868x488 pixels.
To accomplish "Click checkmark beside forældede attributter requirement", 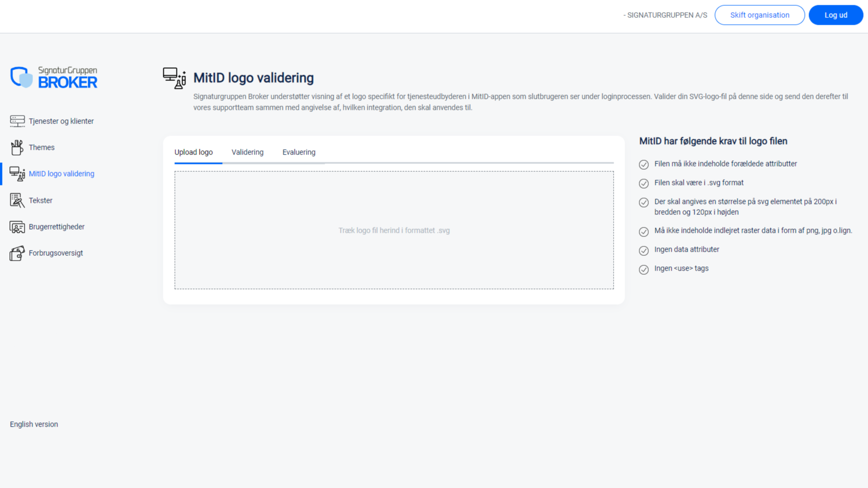I will pos(644,164).
